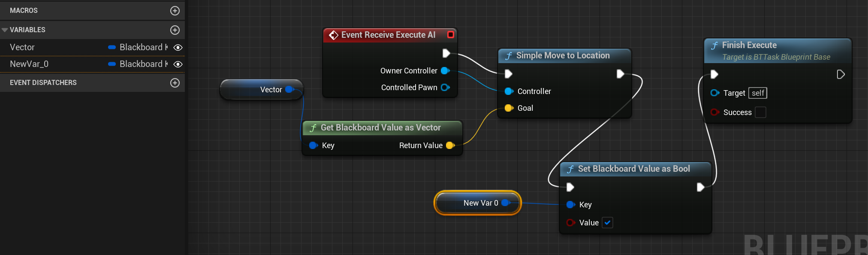
Task: Add a new macro with the plus icon
Action: (175, 11)
